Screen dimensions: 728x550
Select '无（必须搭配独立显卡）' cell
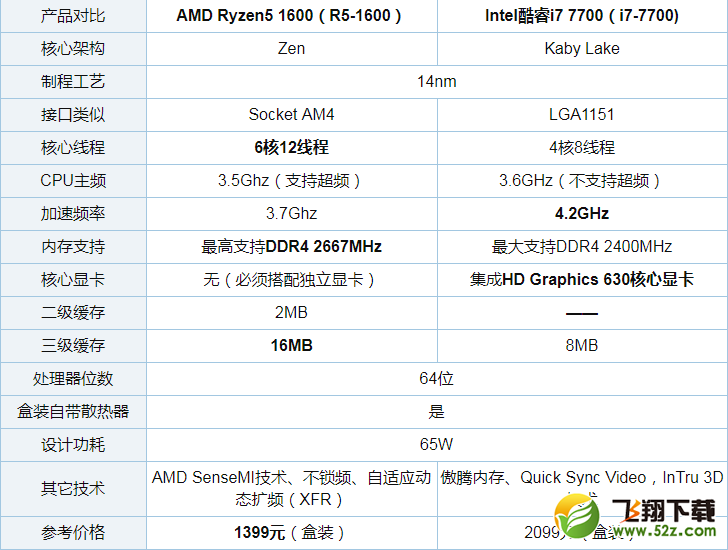(292, 280)
